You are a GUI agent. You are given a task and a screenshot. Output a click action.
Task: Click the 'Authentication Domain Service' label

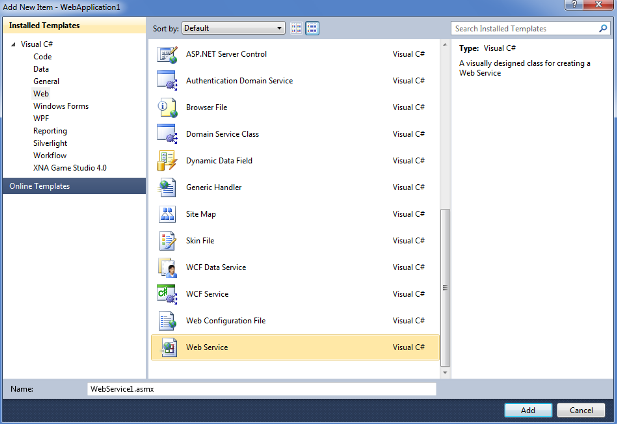point(239,81)
